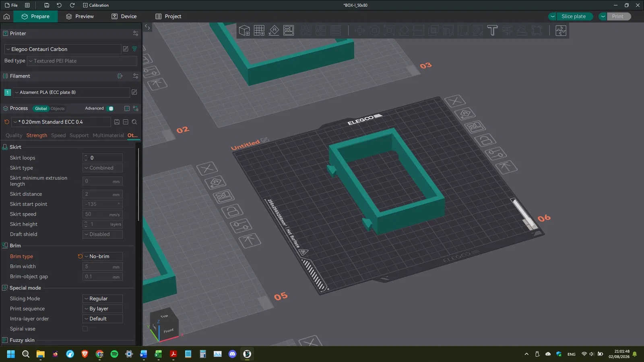Click the Add model cube icon
Image resolution: width=644 pixels, height=362 pixels.
[244, 31]
